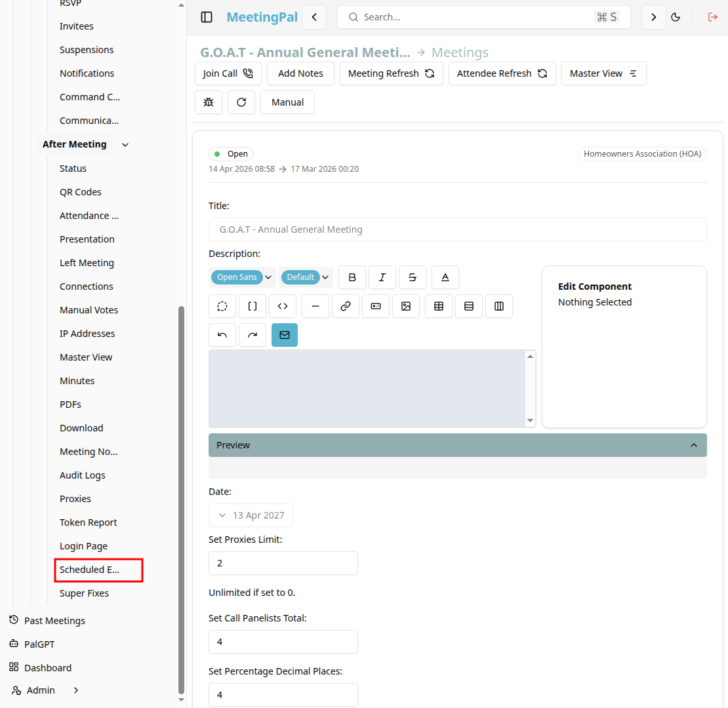This screenshot has height=708, width=728.
Task: Click Add Notes button
Action: [x=300, y=73]
